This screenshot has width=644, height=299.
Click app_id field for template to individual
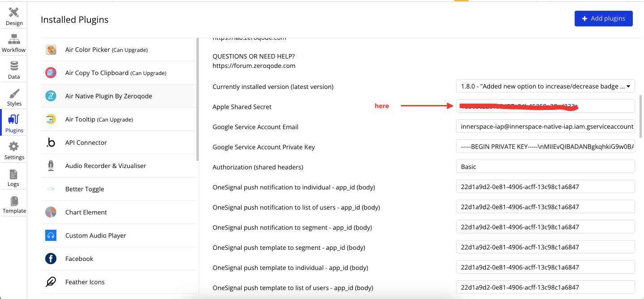[x=545, y=267]
